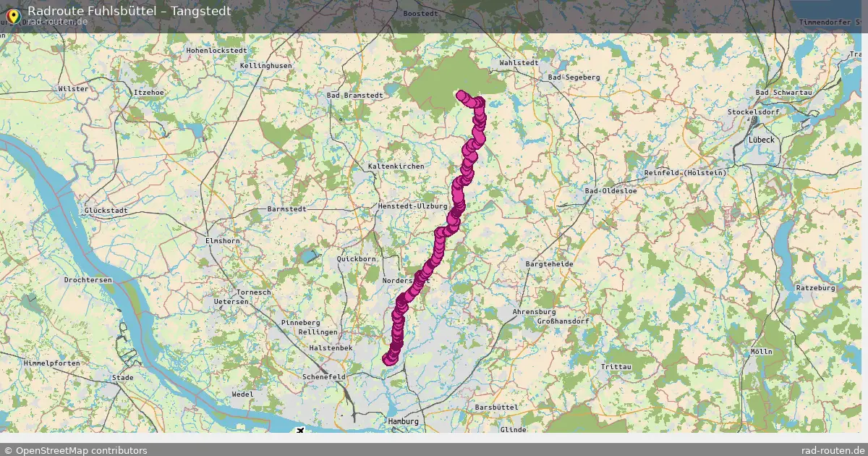Screen dimensions: 868x456
Task: Click the Drochtersen label
Action: pos(88,280)
